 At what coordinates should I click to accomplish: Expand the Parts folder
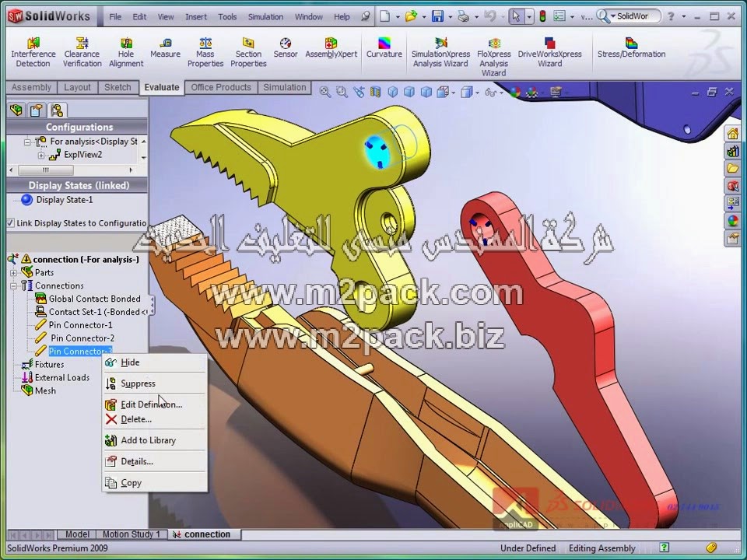point(13,273)
